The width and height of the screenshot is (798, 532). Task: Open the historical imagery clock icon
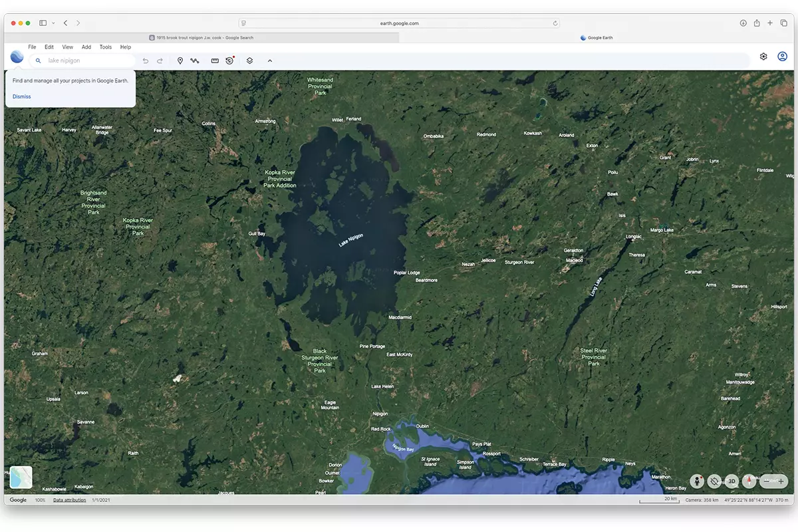(x=229, y=61)
